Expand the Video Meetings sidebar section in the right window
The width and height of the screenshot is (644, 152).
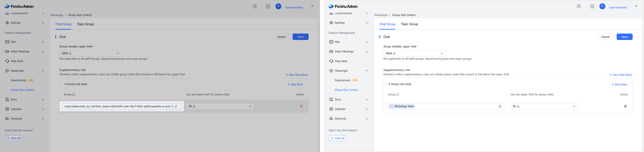(367, 52)
